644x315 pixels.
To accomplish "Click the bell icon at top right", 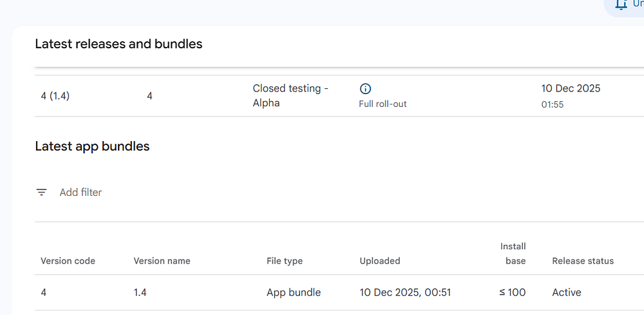I will [x=621, y=4].
